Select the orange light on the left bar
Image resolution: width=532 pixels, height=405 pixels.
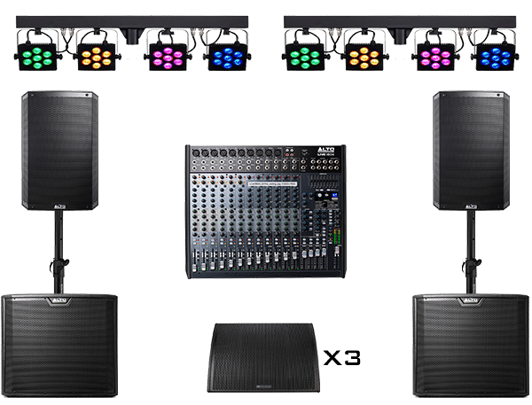click(x=96, y=58)
